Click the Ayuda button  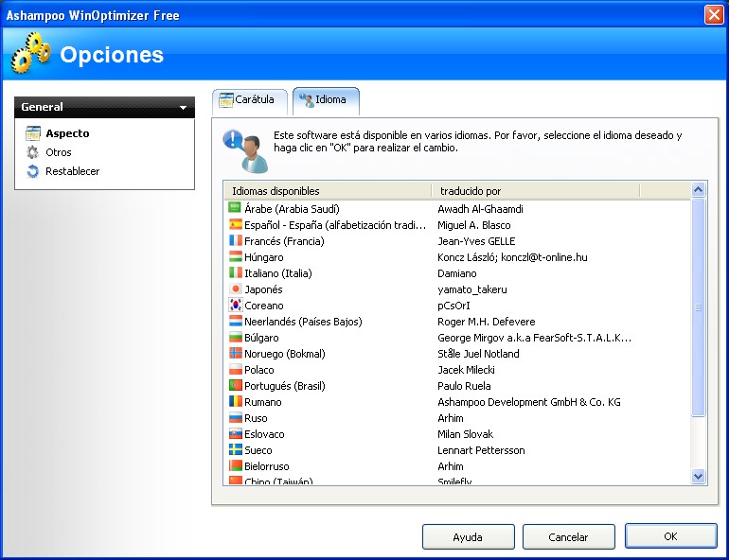pyautogui.click(x=469, y=536)
